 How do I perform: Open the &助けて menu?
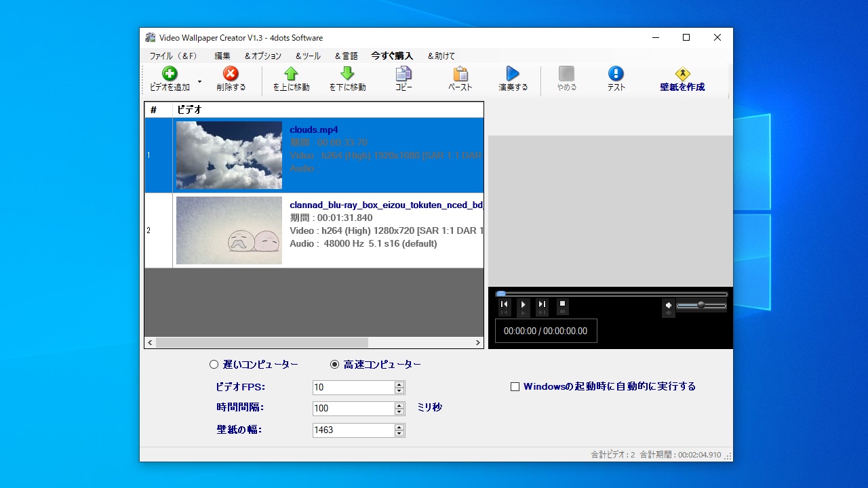point(441,56)
